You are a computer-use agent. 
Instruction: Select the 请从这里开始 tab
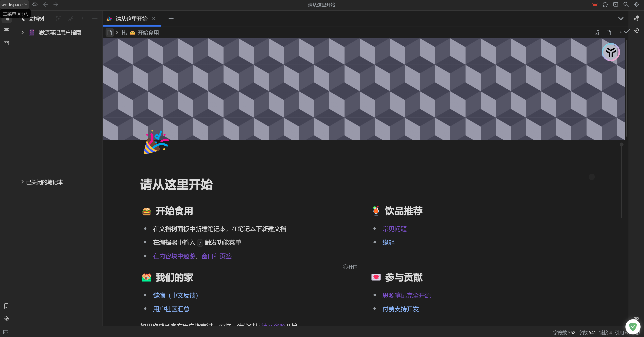click(x=131, y=19)
